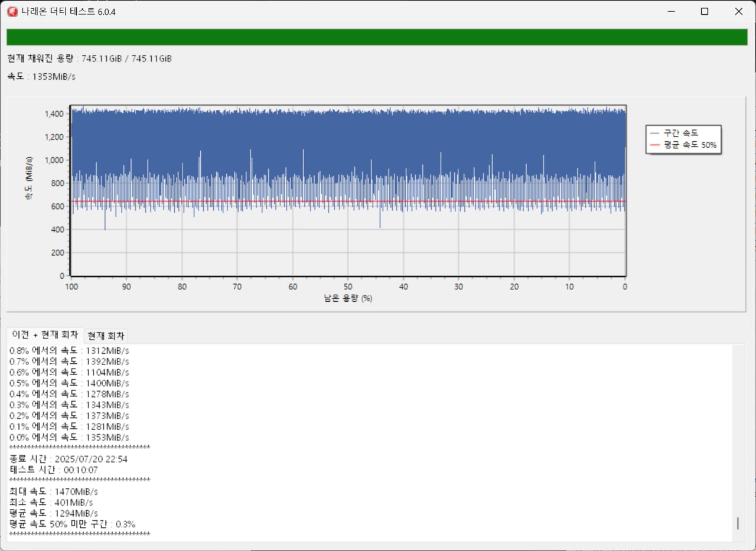Click the 속도 1353MiB/s label
This screenshot has height=551, width=756.
point(41,77)
